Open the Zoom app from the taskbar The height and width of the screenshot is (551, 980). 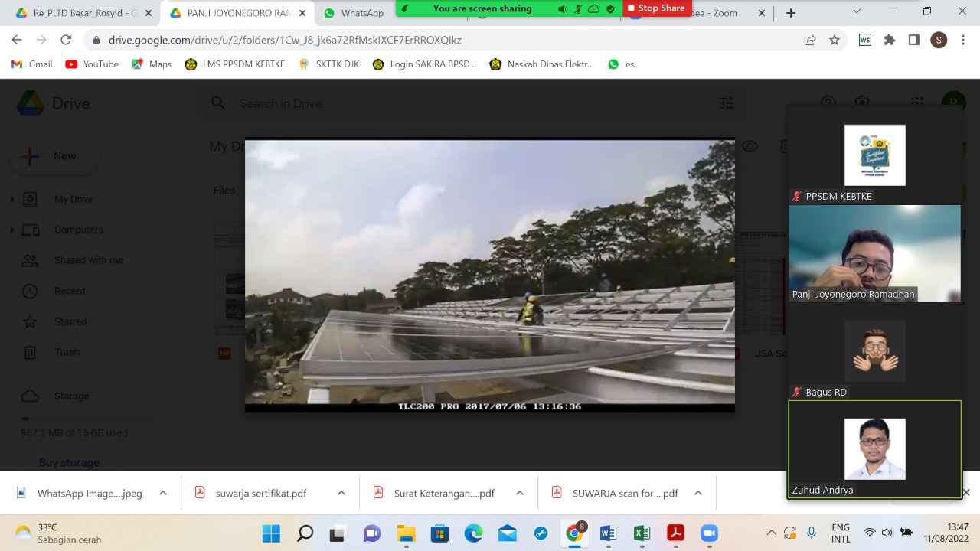pyautogui.click(x=709, y=533)
